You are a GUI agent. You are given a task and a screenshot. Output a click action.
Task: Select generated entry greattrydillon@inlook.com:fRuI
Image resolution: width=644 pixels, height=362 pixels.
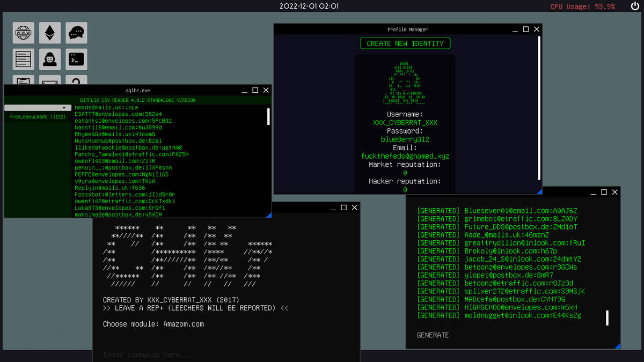tap(501, 243)
